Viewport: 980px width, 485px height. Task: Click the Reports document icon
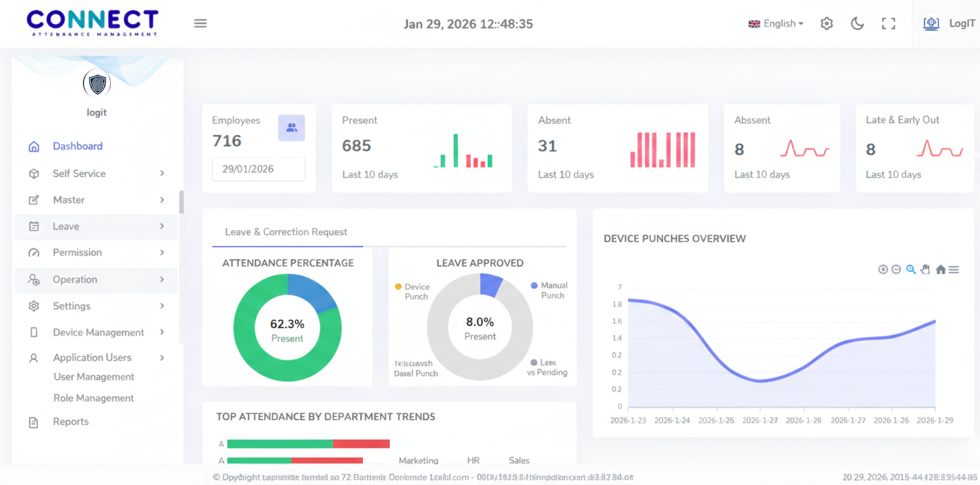[34, 422]
